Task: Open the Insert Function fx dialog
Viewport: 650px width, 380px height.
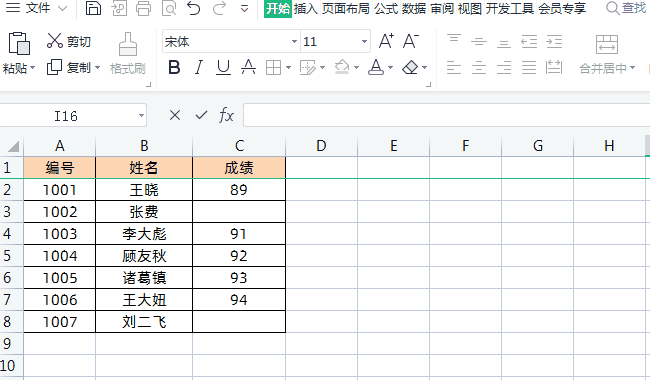Action: [226, 115]
